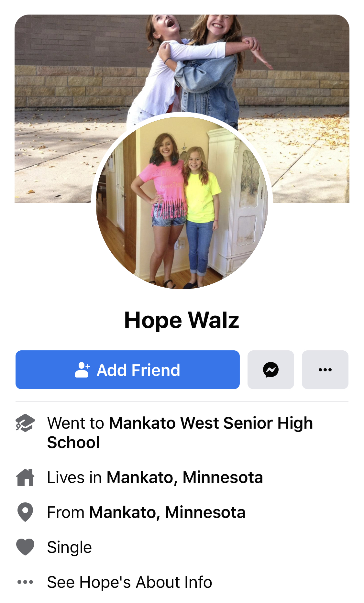Expand See Hope's About Info
Screen dimensions: 364x603
[129, 582]
